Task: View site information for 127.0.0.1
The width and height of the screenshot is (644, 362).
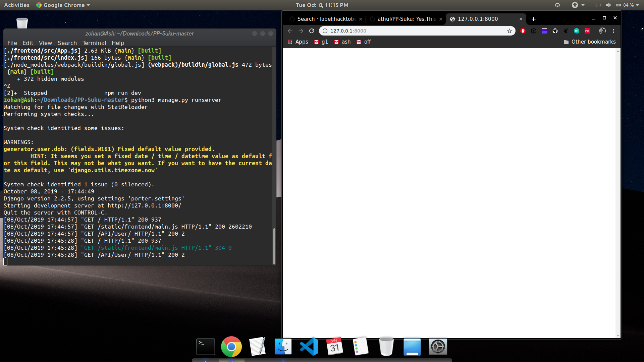Action: pos(325,31)
